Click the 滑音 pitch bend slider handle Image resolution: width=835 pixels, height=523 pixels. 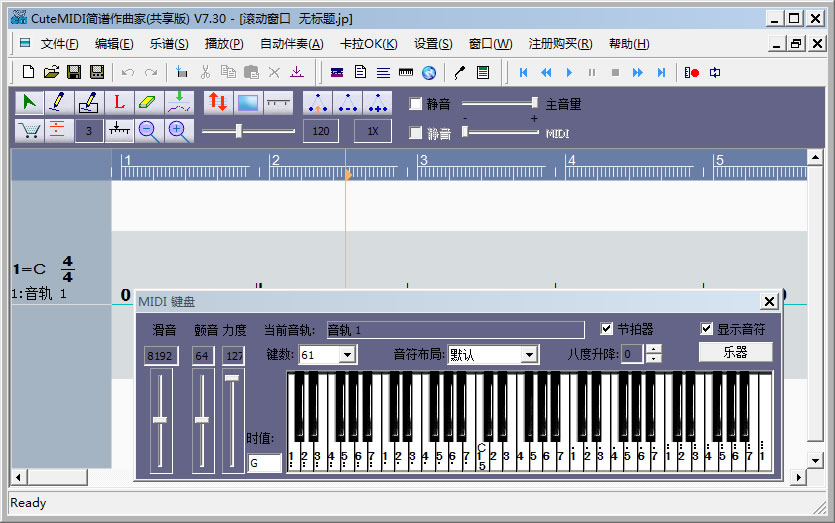[x=160, y=420]
